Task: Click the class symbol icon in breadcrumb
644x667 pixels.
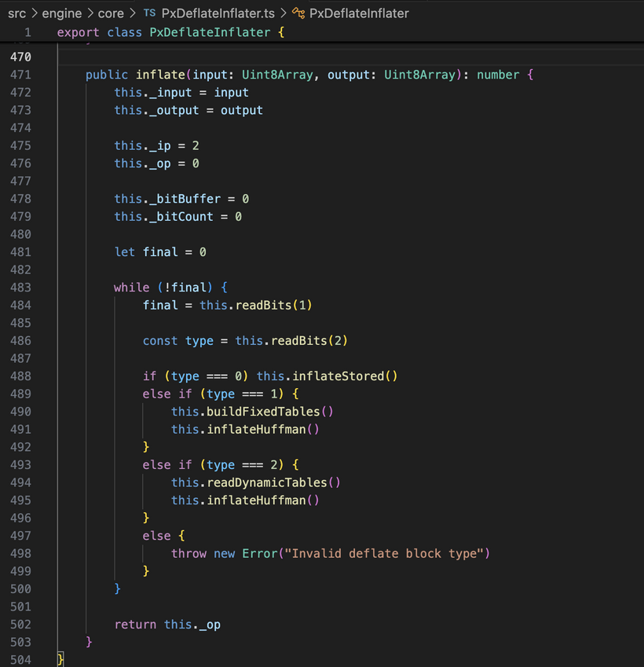Action: [x=298, y=13]
